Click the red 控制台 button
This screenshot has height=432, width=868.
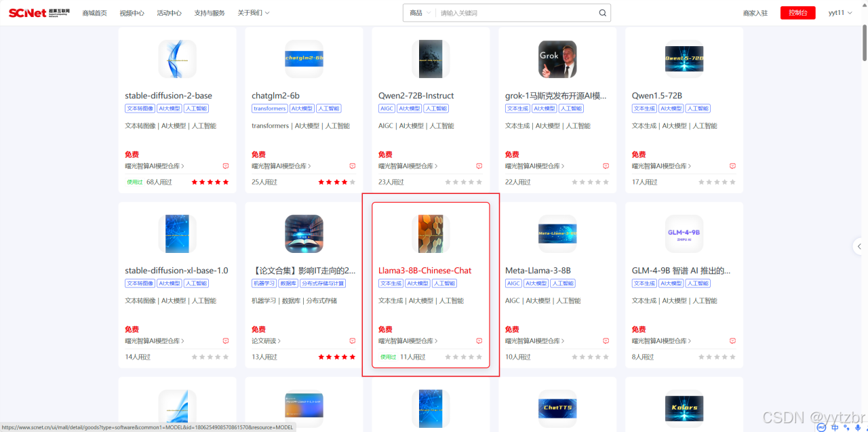[x=798, y=13]
